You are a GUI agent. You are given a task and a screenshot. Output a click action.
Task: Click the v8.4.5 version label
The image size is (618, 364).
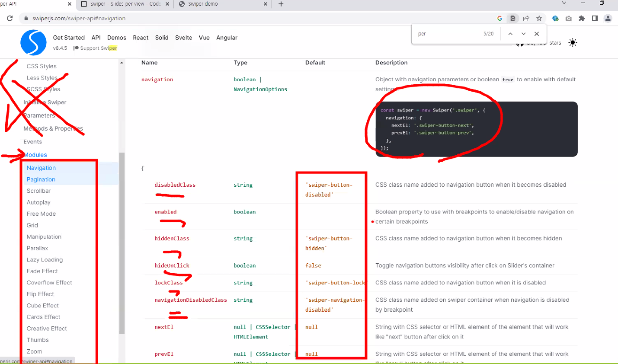(60, 48)
